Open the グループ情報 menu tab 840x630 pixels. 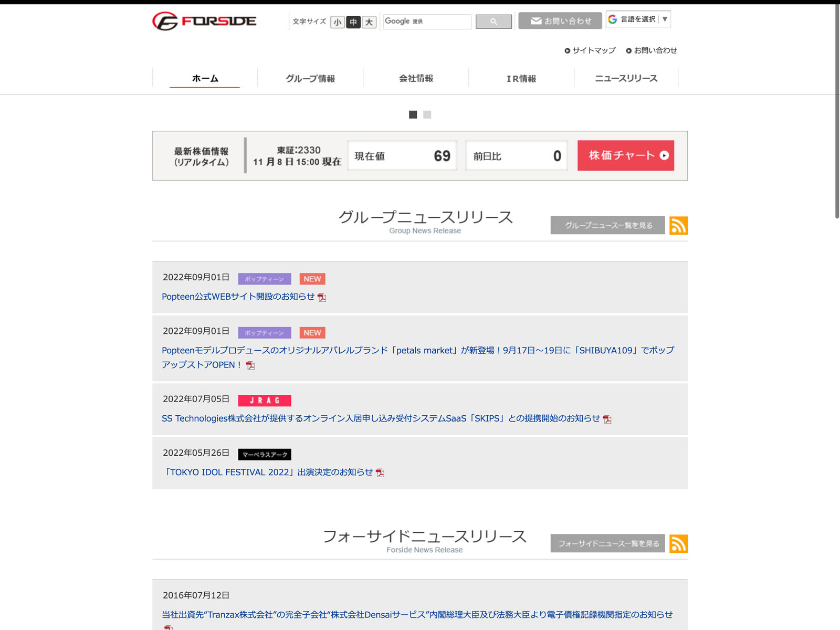pos(310,78)
